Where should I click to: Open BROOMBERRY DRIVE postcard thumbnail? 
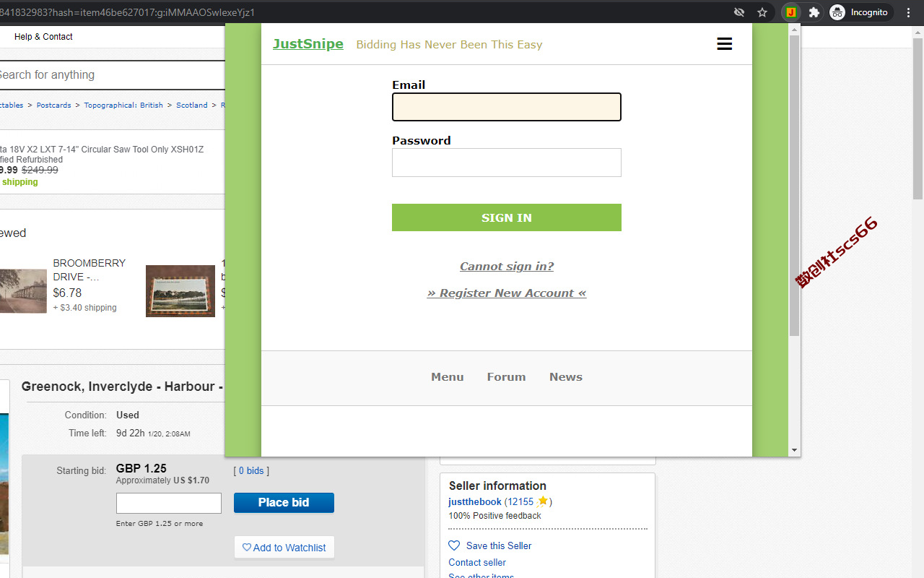(x=23, y=291)
